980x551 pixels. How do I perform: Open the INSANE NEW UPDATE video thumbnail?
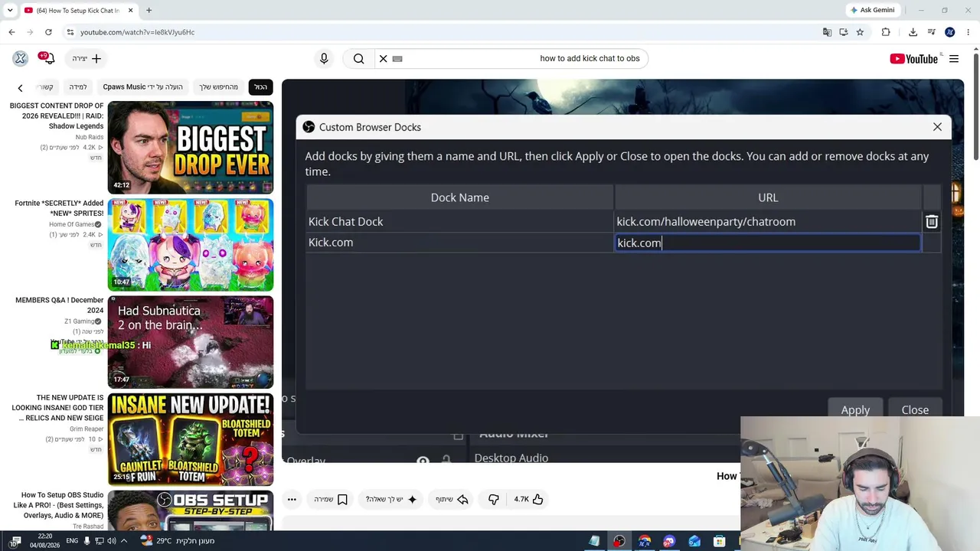coord(191,439)
